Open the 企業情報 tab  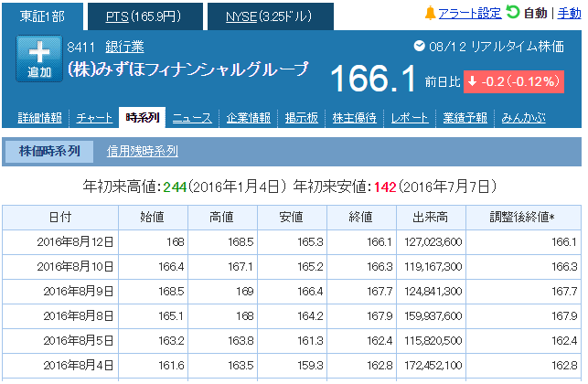click(248, 118)
